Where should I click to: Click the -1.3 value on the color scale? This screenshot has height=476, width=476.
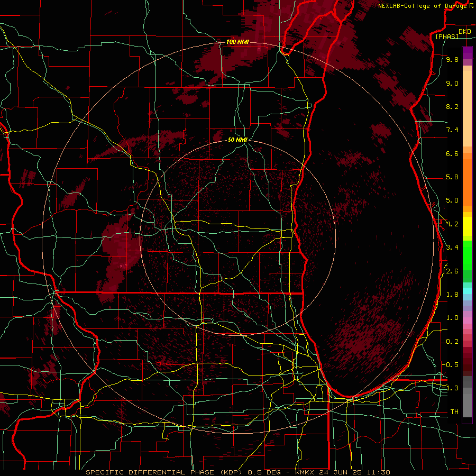click(x=451, y=388)
